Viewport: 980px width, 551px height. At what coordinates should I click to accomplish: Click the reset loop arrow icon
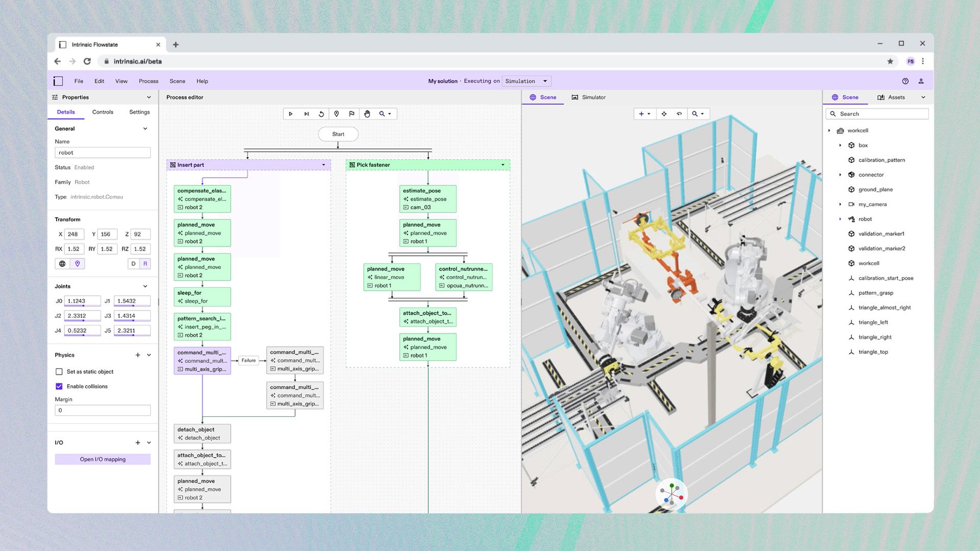click(321, 114)
